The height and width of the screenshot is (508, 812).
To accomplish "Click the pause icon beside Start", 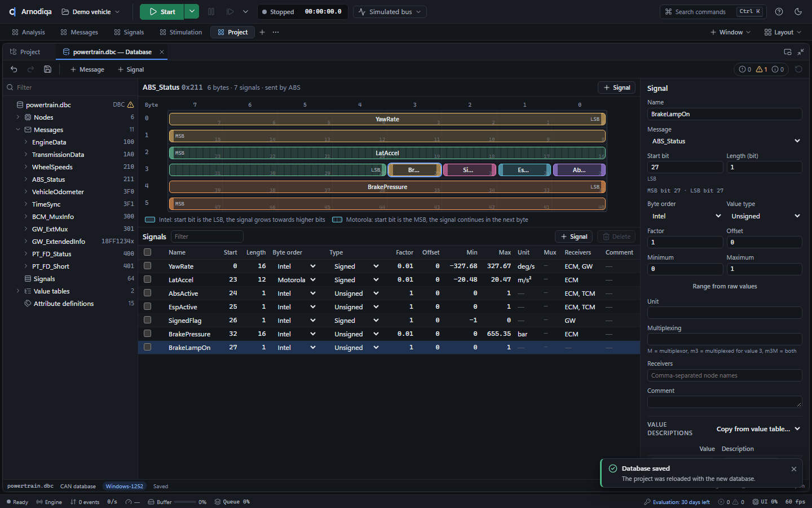I will tap(211, 12).
